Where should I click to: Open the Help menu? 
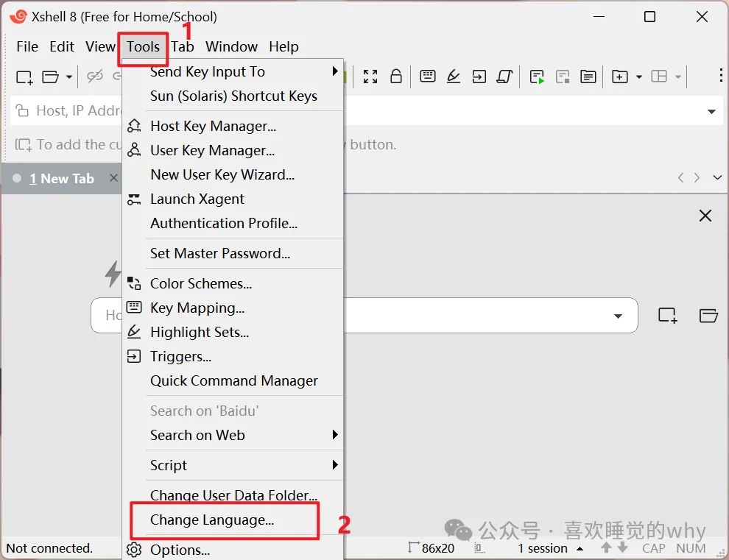[283, 46]
